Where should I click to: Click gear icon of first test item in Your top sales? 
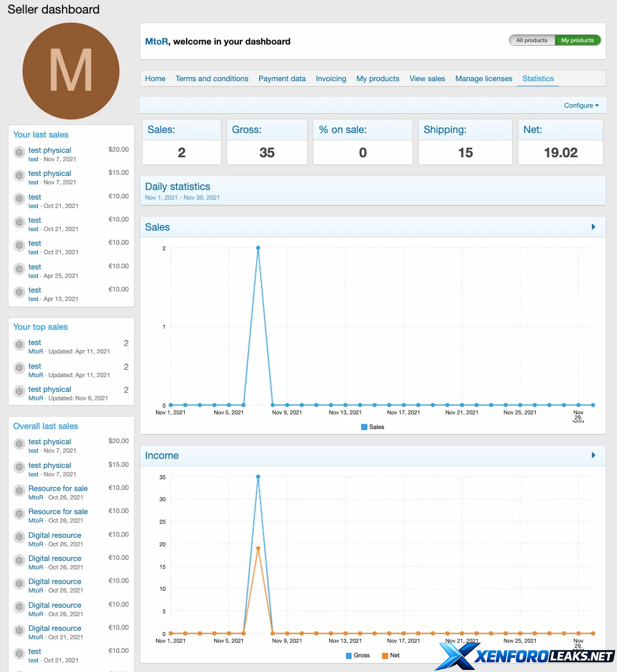click(19, 344)
